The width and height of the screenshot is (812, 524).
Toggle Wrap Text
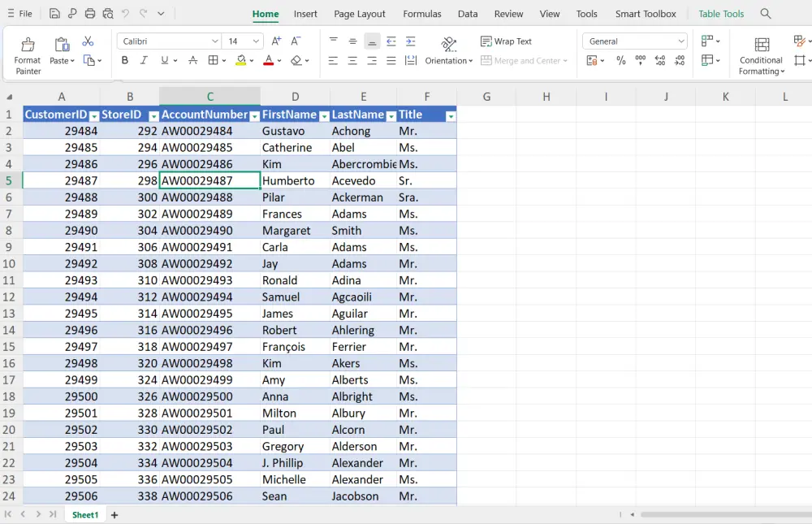click(x=506, y=41)
